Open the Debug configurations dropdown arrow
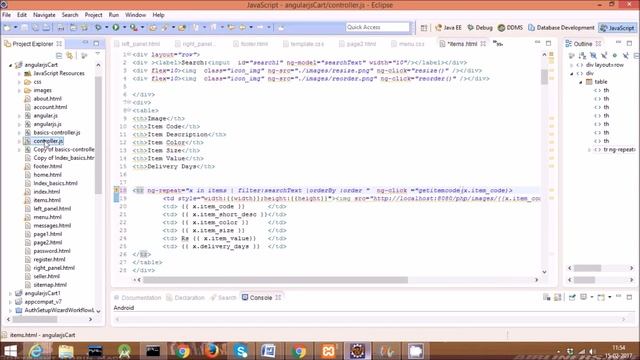This screenshot has height=360, width=640. point(107,27)
